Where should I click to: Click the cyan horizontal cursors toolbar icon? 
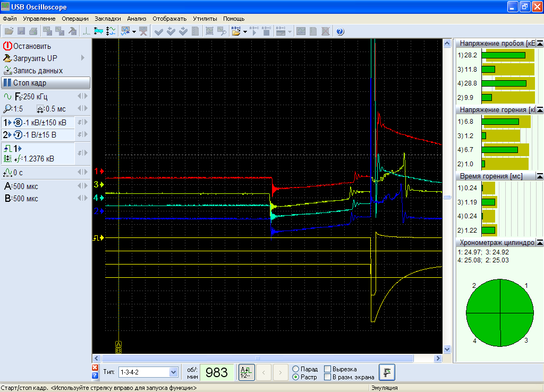[98, 31]
